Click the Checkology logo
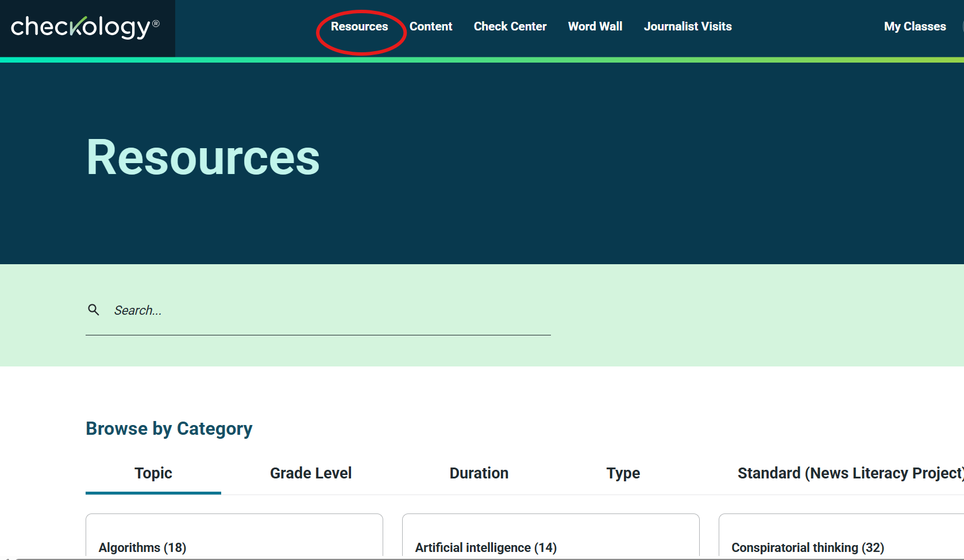This screenshot has height=560, width=964. coord(85,27)
